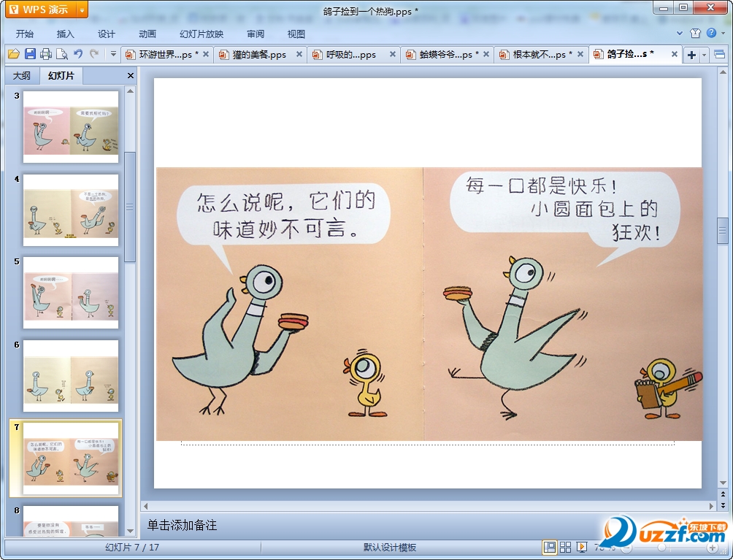Close the 蛤蟆爷爷...ps document tab
The image size is (733, 560).
click(486, 54)
